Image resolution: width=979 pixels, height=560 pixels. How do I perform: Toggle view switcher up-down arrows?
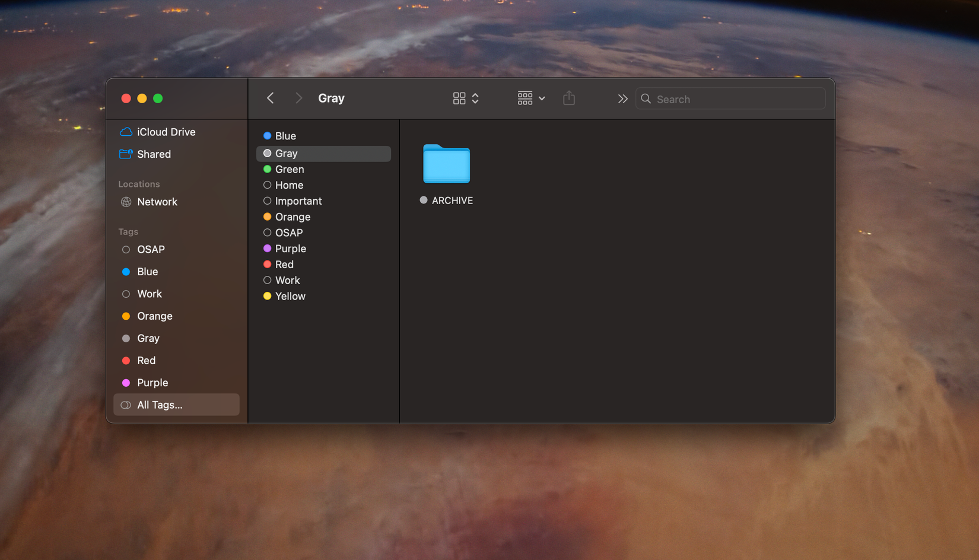coord(475,98)
